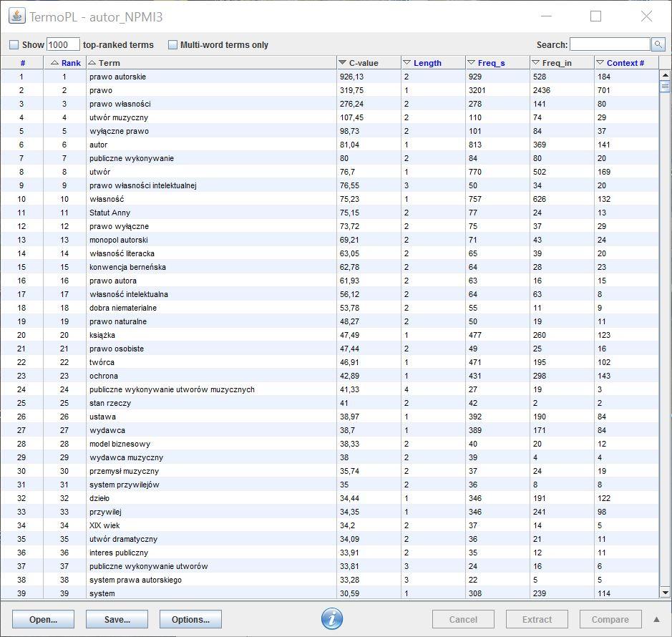The height and width of the screenshot is (637, 672).
Task: Select the term "prawo własności" in rank 3
Action: pos(120,104)
